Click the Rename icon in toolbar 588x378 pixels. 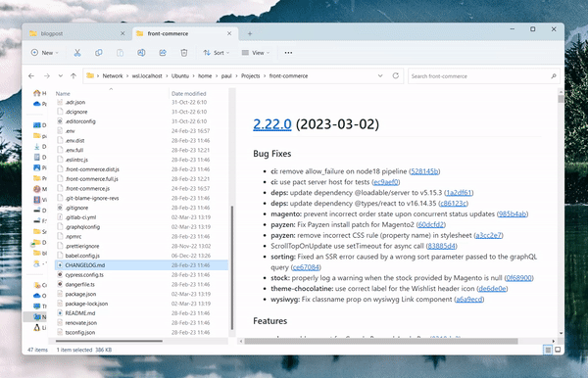pyautogui.click(x=141, y=53)
